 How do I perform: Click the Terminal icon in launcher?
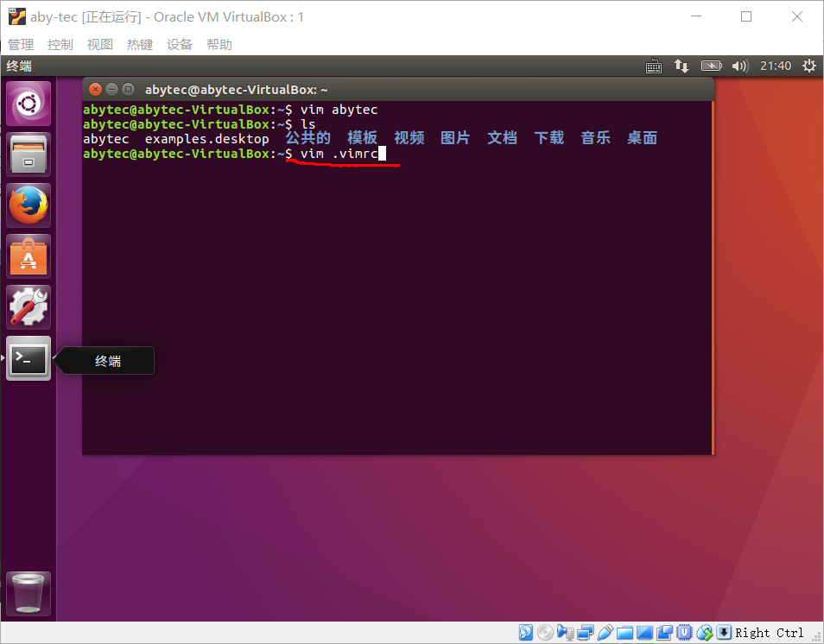29,358
